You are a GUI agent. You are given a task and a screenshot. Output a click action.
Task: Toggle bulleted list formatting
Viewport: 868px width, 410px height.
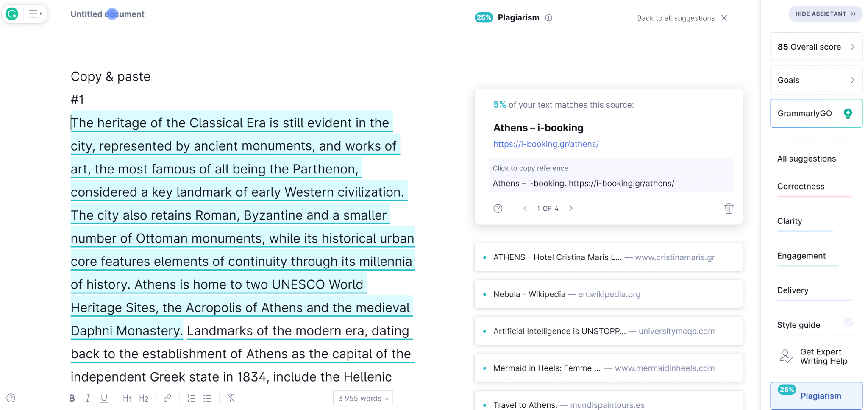[x=207, y=398]
